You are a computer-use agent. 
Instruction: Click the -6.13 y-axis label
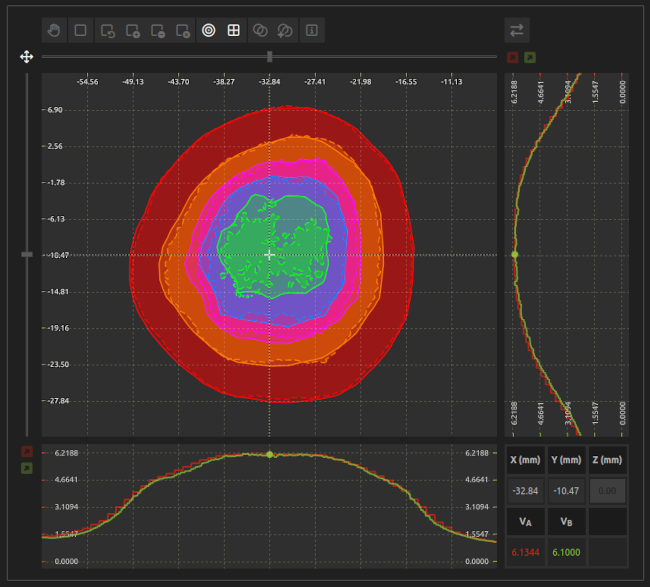coord(56,219)
